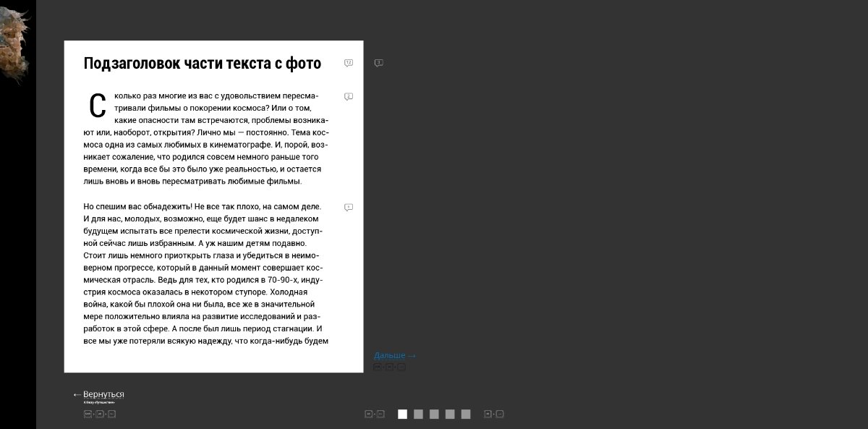
Task: Open the fifth (last) pagination square
Action: pos(466,414)
